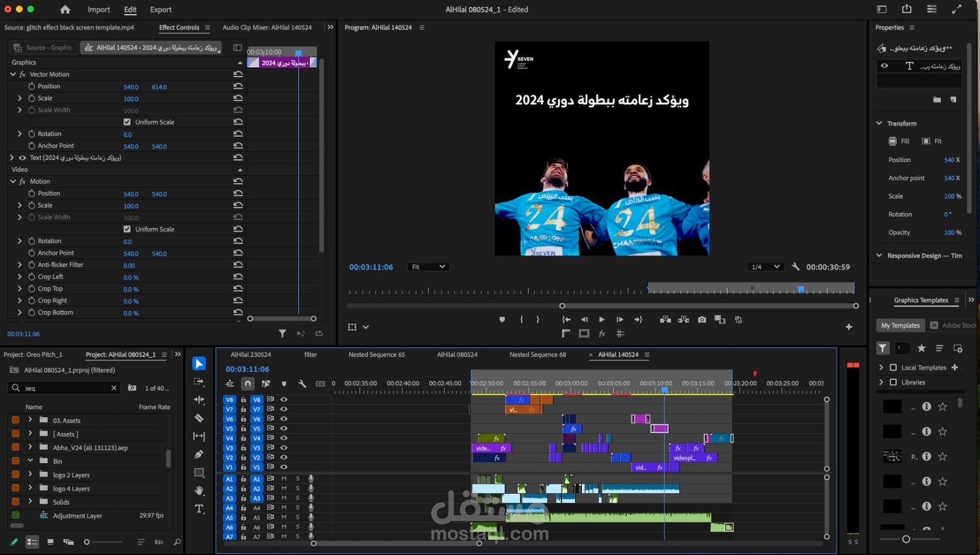Click the Find magnifier in Project panel
This screenshot has width=980, height=555.
[x=177, y=542]
